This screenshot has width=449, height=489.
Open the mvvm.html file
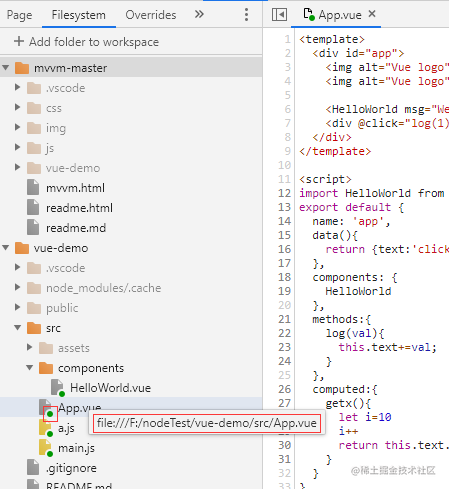(75, 188)
